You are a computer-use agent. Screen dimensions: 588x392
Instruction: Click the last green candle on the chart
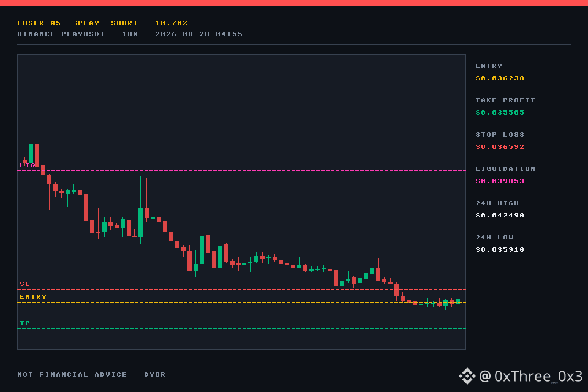pyautogui.click(x=458, y=302)
